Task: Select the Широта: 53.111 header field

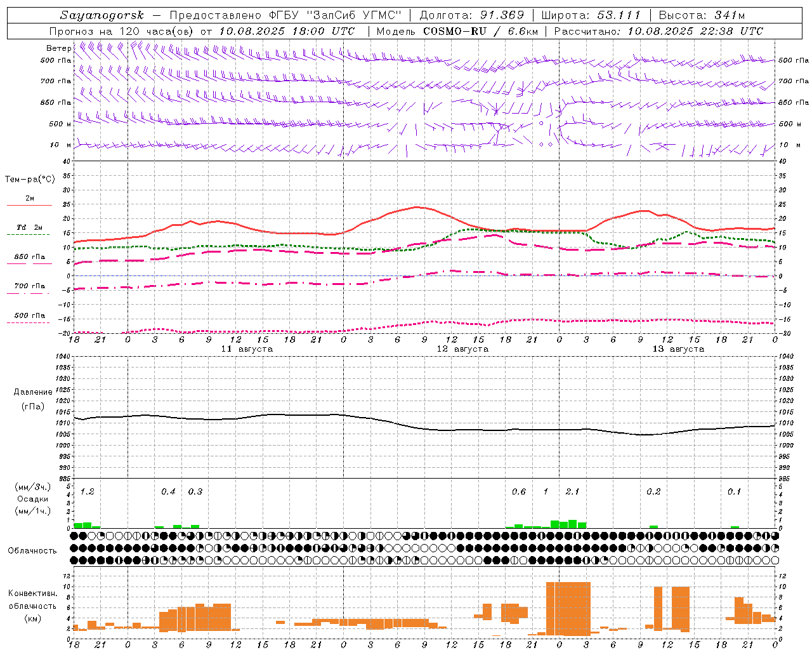Action: pos(591,15)
